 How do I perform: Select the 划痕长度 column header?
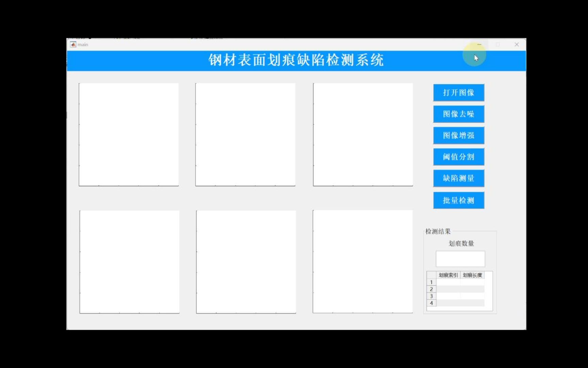472,275
